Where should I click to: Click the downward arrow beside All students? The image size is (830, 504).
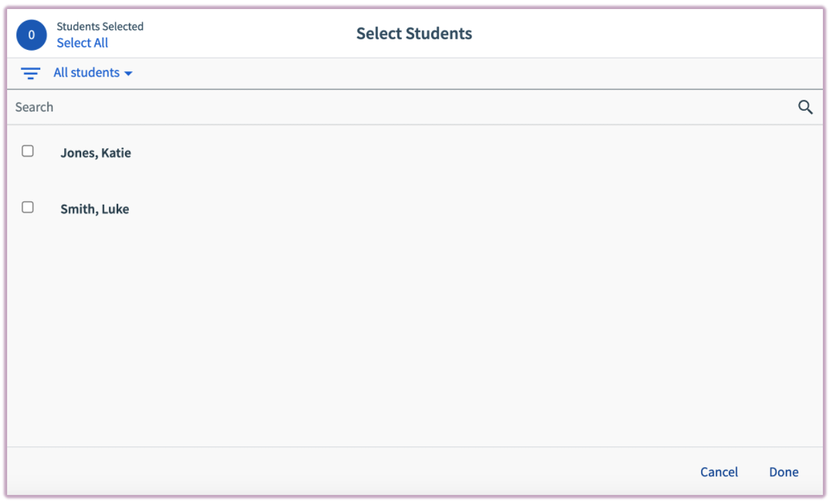coord(128,73)
